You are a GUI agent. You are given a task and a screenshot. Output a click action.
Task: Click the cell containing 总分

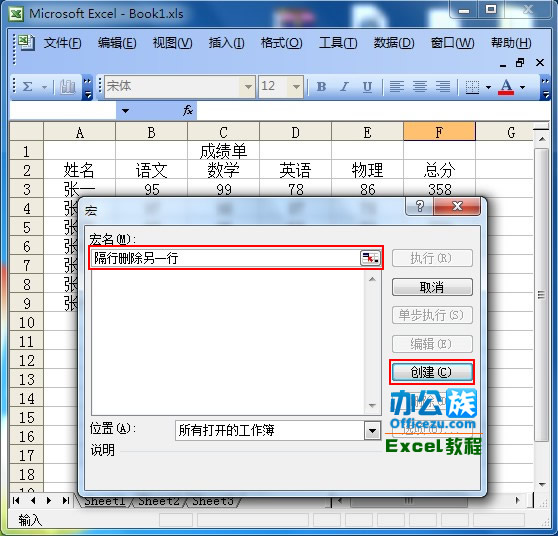coord(439,170)
